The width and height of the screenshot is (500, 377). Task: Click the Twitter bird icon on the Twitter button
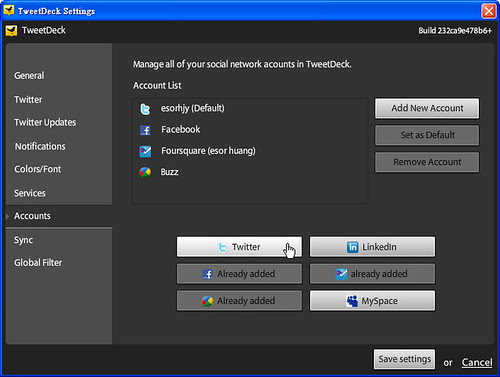(222, 247)
